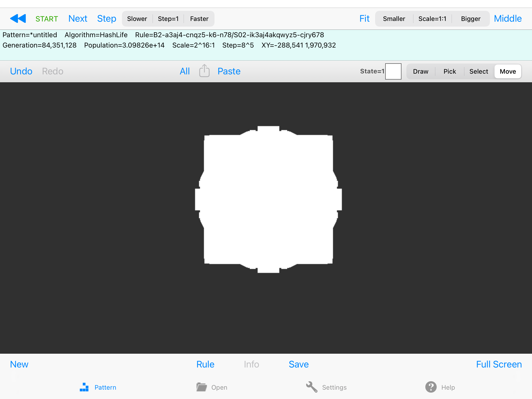The image size is (532, 399).
Task: Choose Move touch mode
Action: point(508,71)
